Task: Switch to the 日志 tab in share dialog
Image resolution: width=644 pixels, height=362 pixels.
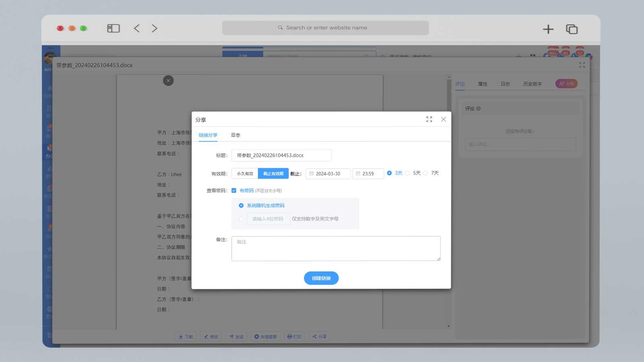Action: coord(235,135)
